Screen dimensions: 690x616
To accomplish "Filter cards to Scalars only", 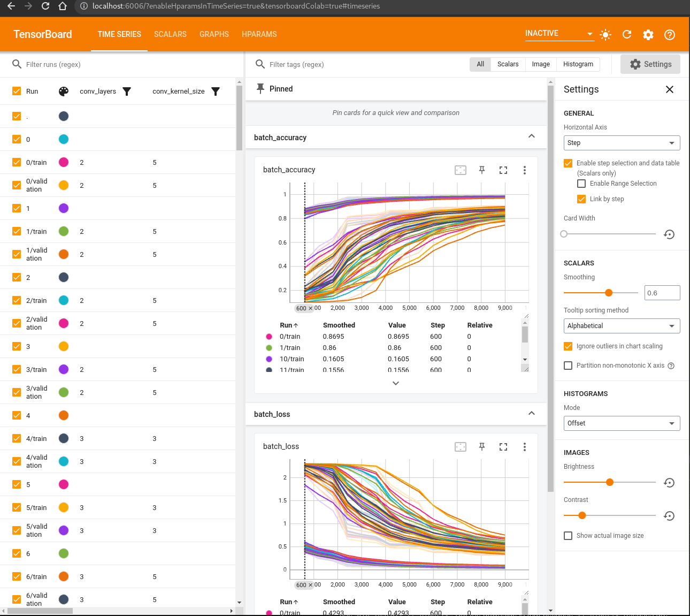I will [508, 64].
